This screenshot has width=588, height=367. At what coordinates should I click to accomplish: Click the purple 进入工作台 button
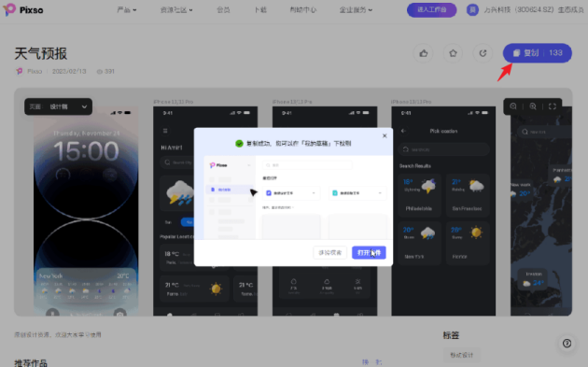pyautogui.click(x=431, y=9)
